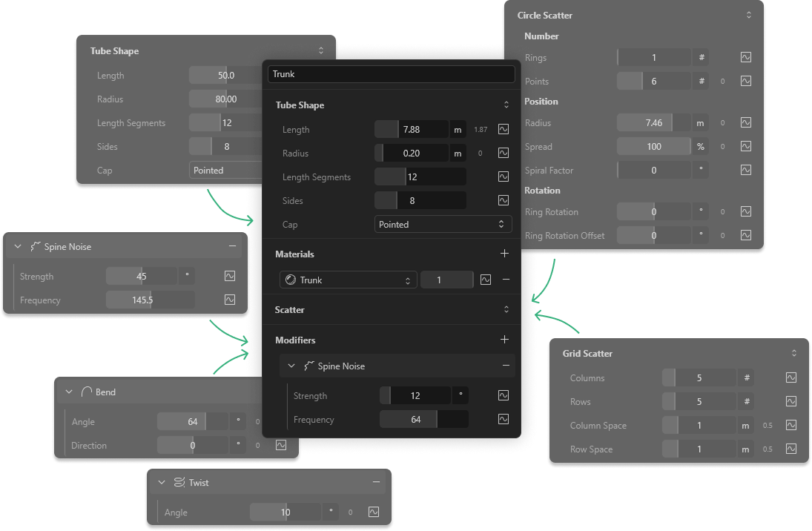Image resolution: width=812 pixels, height=531 pixels.
Task: Add a new modifier with plus icon
Action: pyautogui.click(x=505, y=340)
